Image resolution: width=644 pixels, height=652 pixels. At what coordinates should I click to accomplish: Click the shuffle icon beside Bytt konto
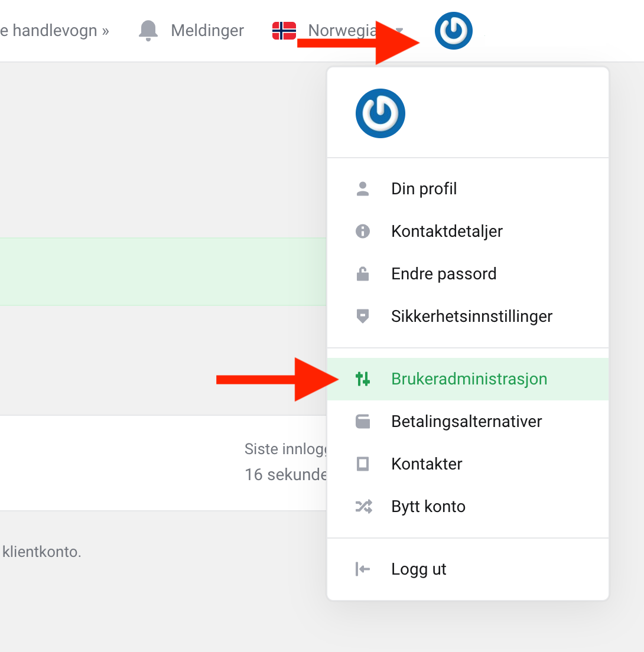coord(363,507)
